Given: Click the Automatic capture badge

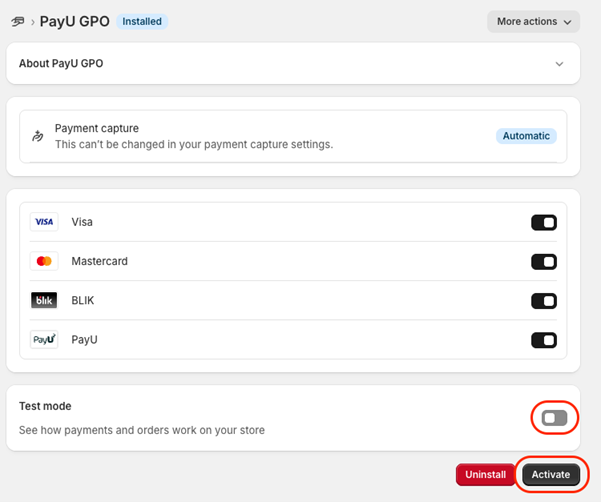Looking at the screenshot, I should pyautogui.click(x=526, y=136).
